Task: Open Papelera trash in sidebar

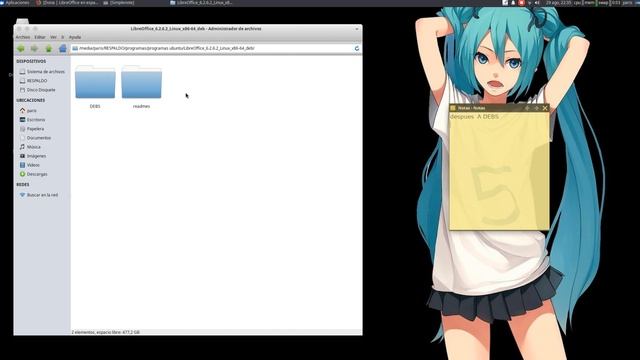Action: (x=32, y=129)
